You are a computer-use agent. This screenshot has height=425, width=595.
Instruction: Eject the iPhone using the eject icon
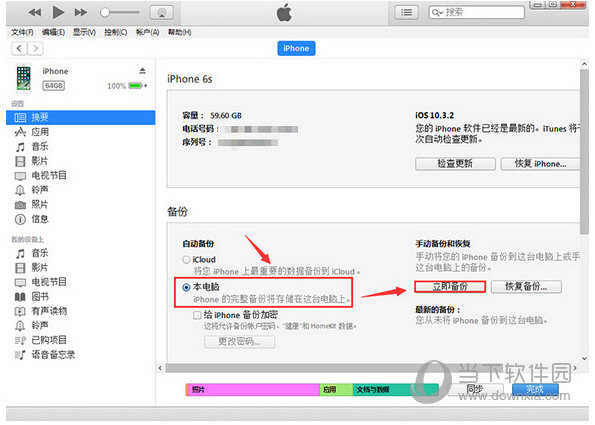pos(142,71)
